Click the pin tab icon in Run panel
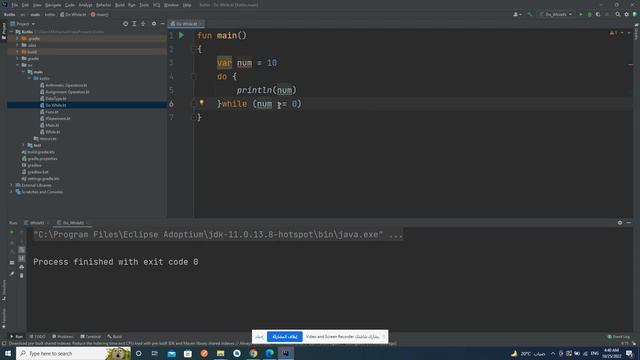Viewport: 640px width, 360px height. coord(12,274)
